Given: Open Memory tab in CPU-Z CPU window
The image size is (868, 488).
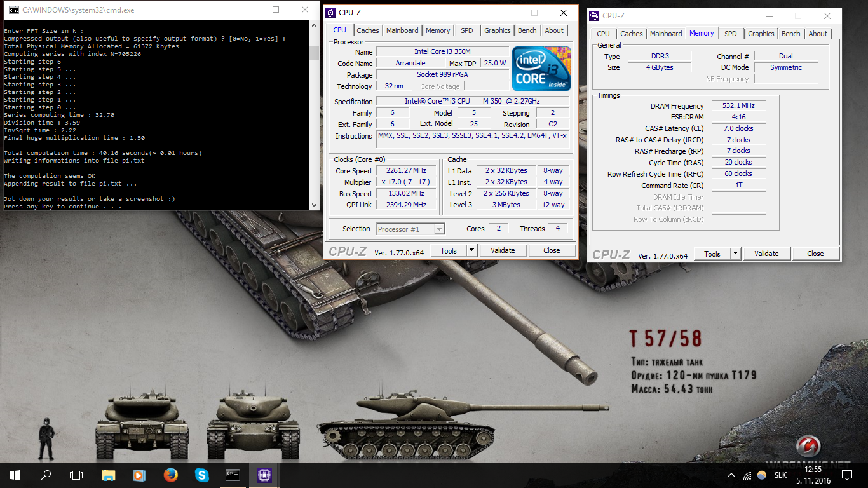Looking at the screenshot, I should point(438,30).
